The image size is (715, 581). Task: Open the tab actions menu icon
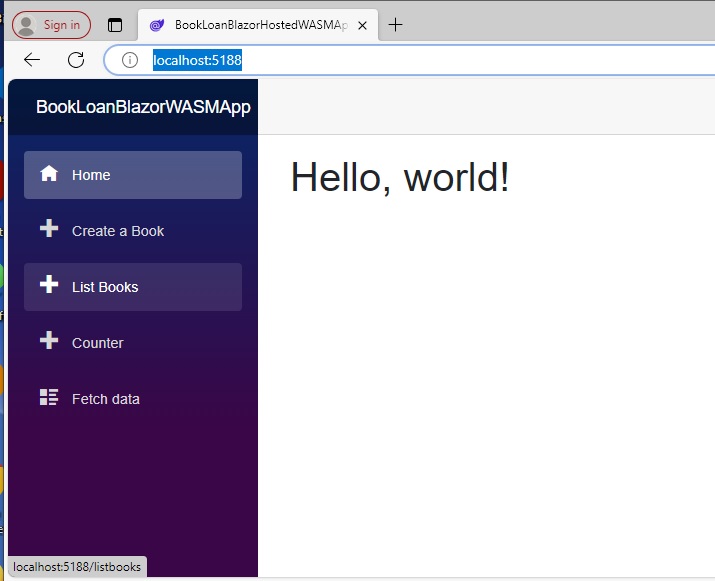(115, 25)
